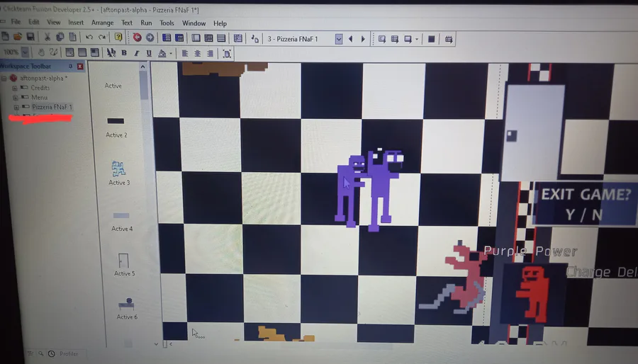
Task: Click the red Back navigation arrow
Action: tap(137, 38)
